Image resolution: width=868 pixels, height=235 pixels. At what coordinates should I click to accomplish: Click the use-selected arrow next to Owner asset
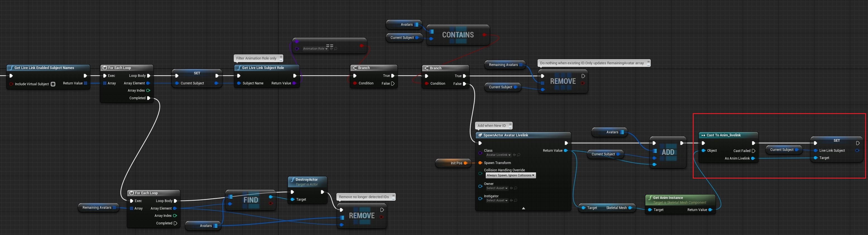pos(511,188)
